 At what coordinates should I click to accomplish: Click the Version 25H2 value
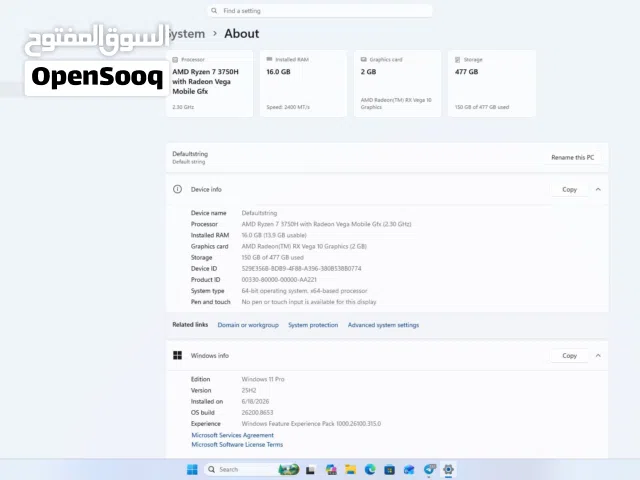249,390
